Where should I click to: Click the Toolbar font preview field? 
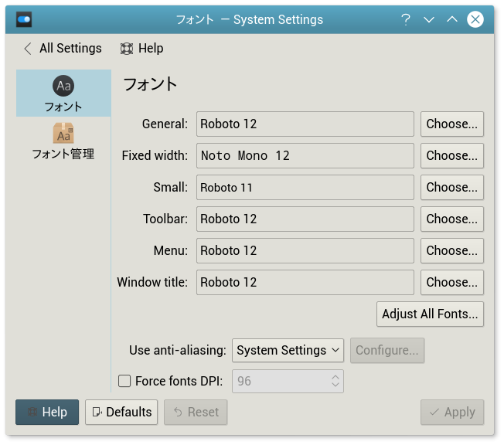point(305,219)
